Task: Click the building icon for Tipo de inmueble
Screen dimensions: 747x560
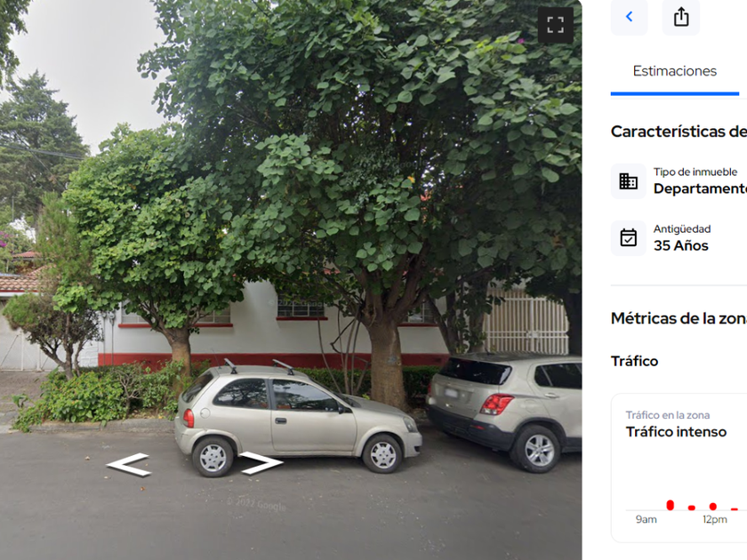Action: pos(629,181)
